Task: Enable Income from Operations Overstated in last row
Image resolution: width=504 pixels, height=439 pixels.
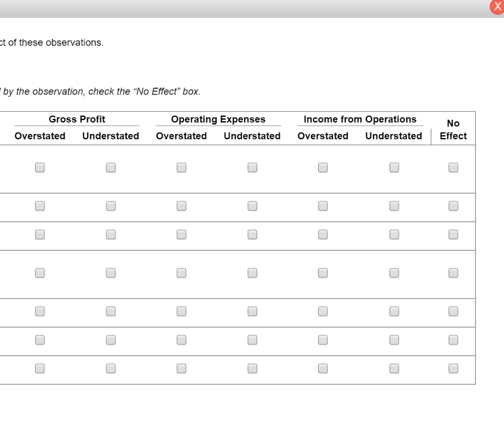Action: point(323,368)
